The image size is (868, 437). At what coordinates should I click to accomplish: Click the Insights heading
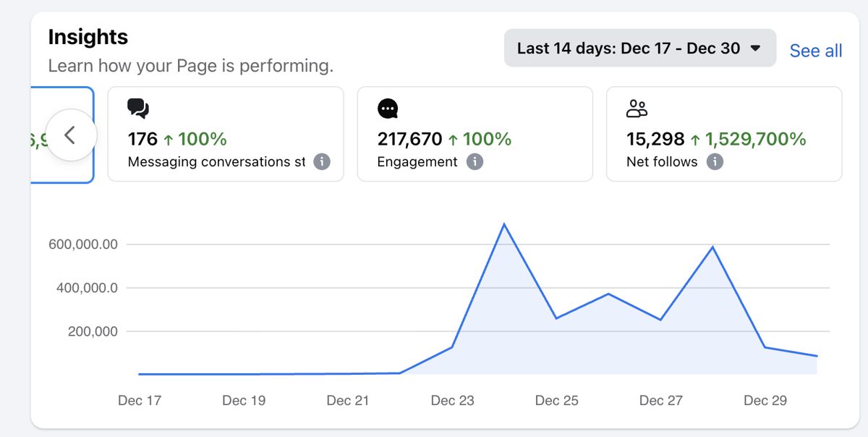pyautogui.click(x=88, y=37)
